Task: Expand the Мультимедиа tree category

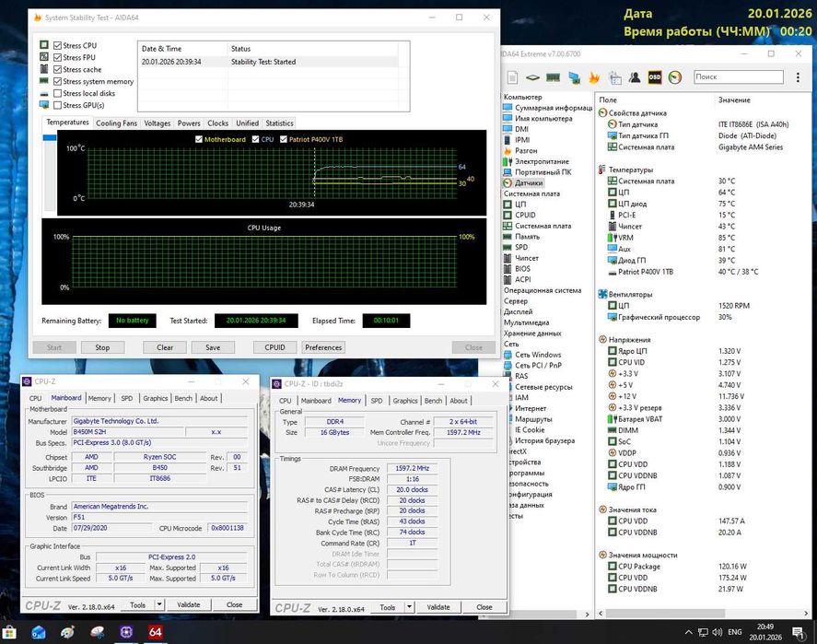Action: pyautogui.click(x=526, y=322)
